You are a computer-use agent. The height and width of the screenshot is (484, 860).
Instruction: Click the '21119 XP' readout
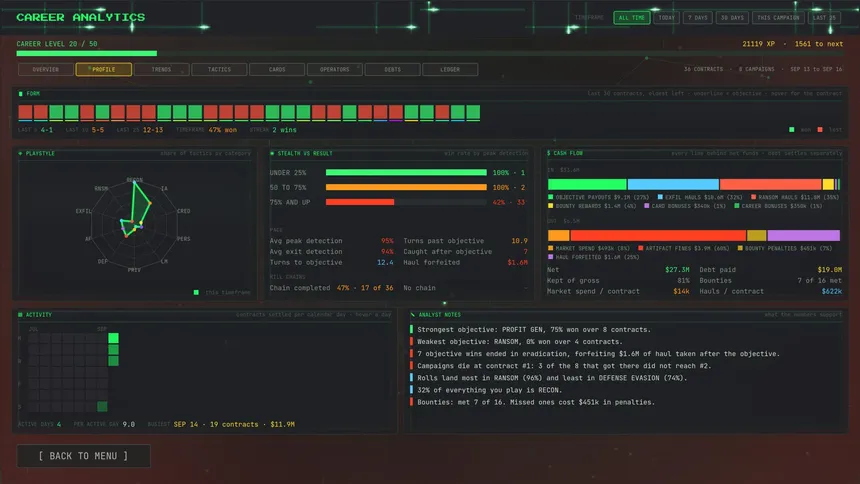759,44
